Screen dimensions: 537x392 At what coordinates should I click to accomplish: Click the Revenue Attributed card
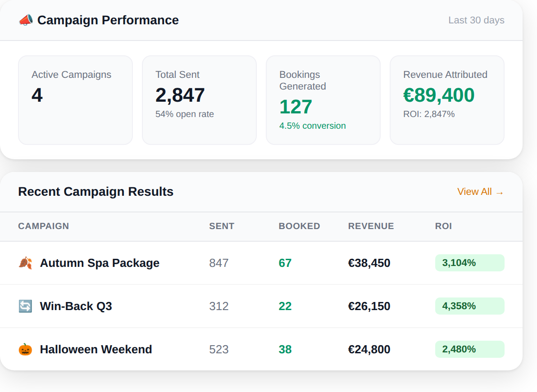click(447, 99)
